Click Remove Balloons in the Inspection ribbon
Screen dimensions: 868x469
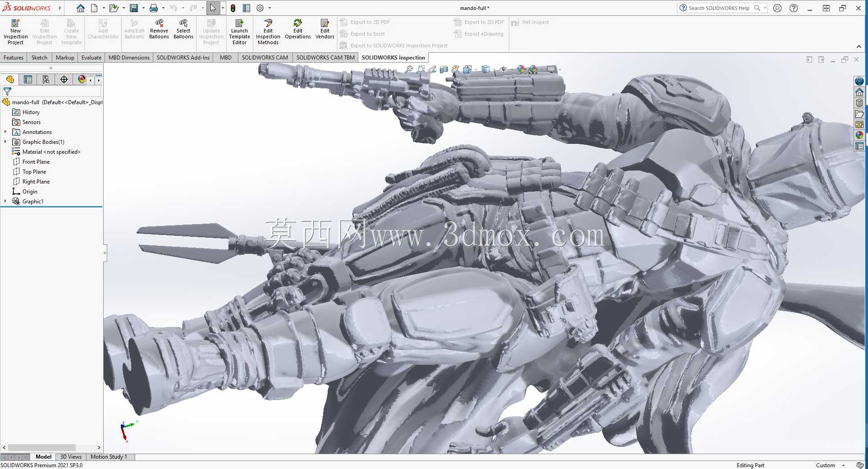[x=159, y=29]
